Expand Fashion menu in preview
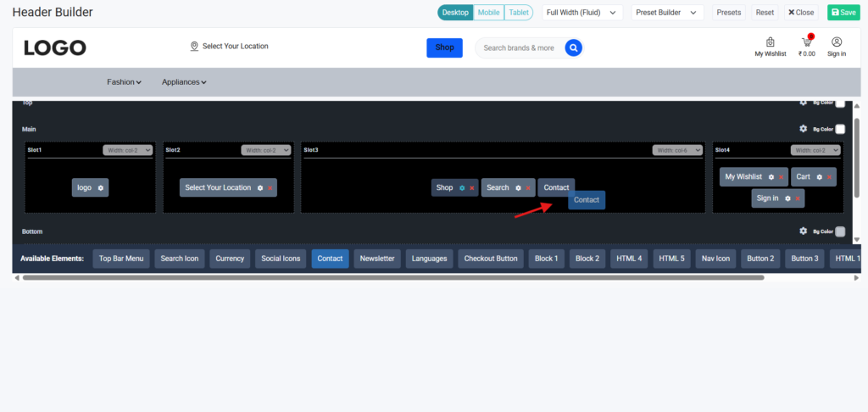868x412 pixels. pyautogui.click(x=124, y=82)
